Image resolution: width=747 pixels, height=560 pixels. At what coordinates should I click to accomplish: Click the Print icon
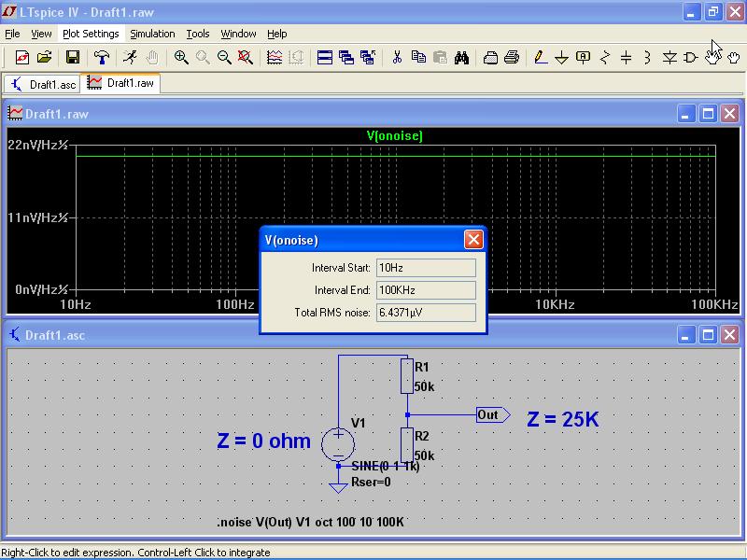click(512, 58)
